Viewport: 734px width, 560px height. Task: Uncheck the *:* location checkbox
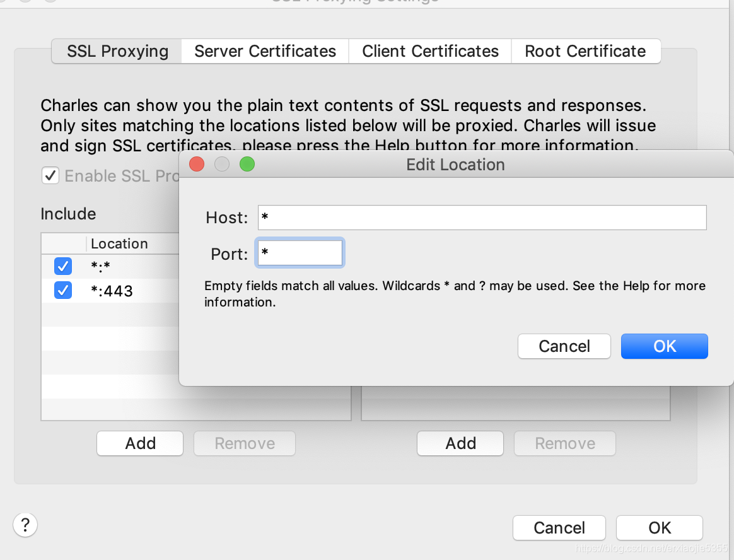(x=62, y=266)
